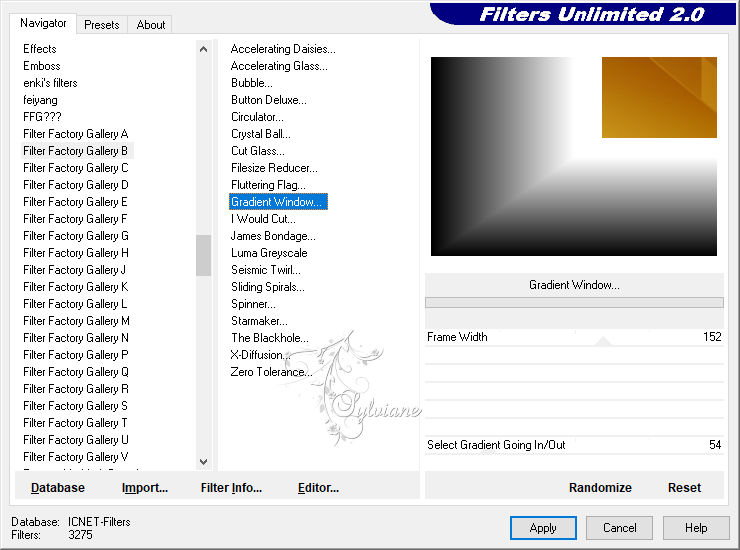Select FFG??? category
Viewport: 740px width, 550px height.
point(42,117)
